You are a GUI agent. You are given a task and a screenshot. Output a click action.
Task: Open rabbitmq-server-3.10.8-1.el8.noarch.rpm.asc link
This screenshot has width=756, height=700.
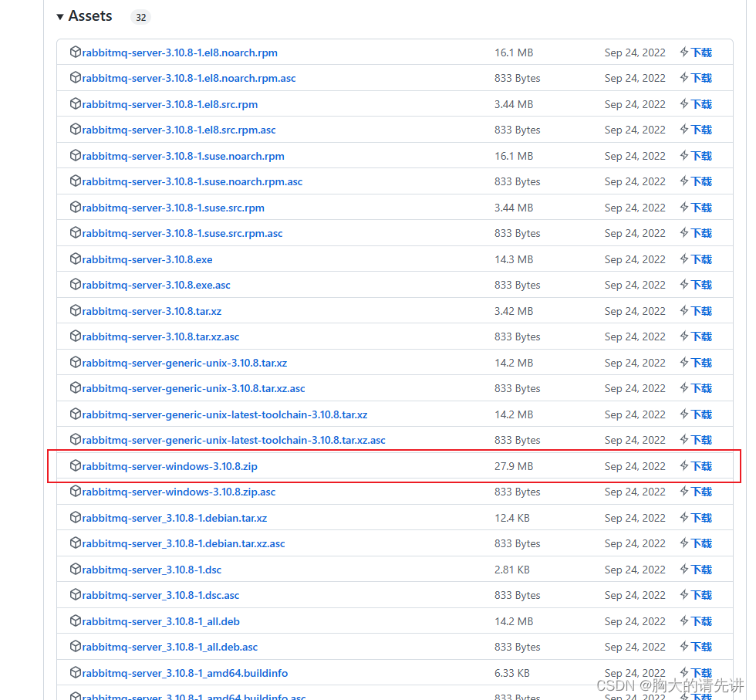(x=189, y=78)
